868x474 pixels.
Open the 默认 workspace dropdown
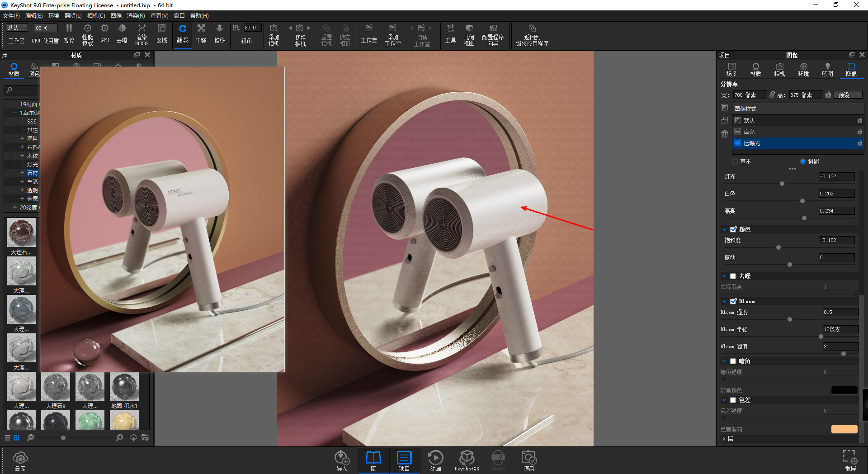(17, 28)
